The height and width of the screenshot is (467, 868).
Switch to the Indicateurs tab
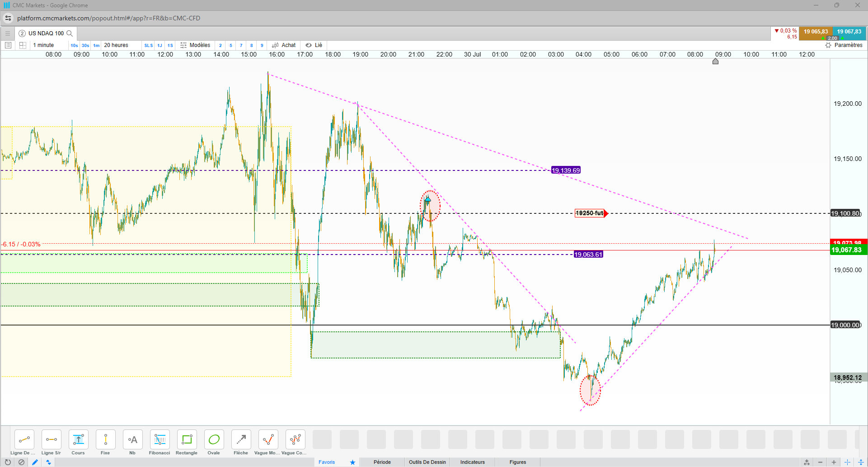click(x=473, y=462)
